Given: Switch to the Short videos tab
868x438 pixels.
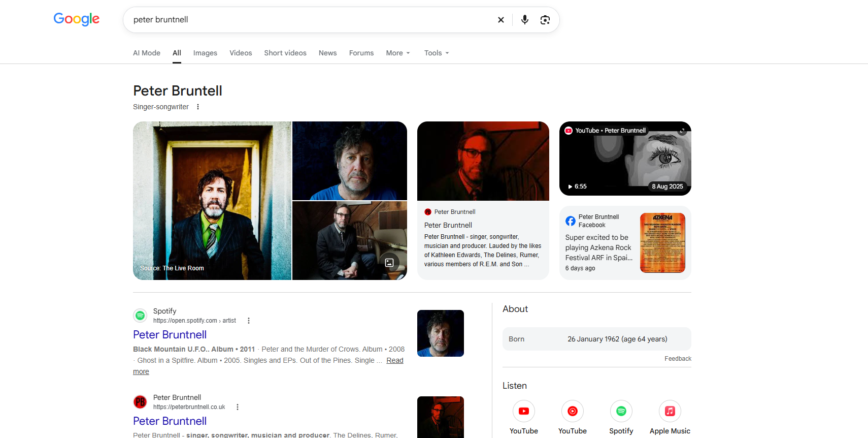Looking at the screenshot, I should (285, 53).
